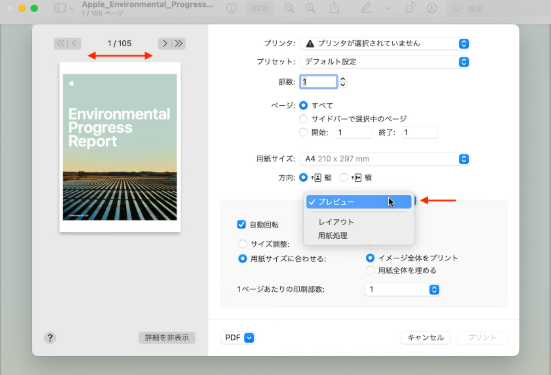
Task: Select サイドバーで選択中のページ radio button
Action: coord(303,119)
